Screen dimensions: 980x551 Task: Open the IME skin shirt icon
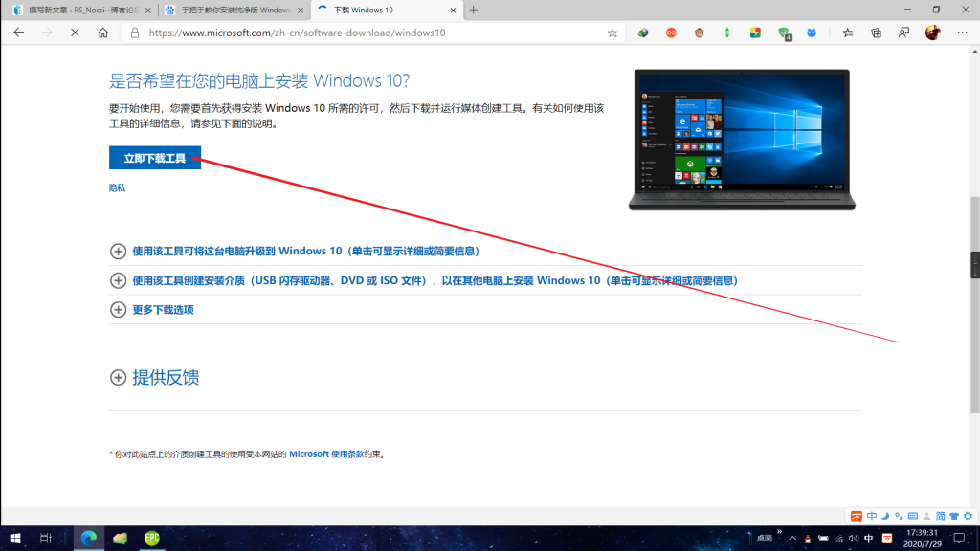point(954,516)
